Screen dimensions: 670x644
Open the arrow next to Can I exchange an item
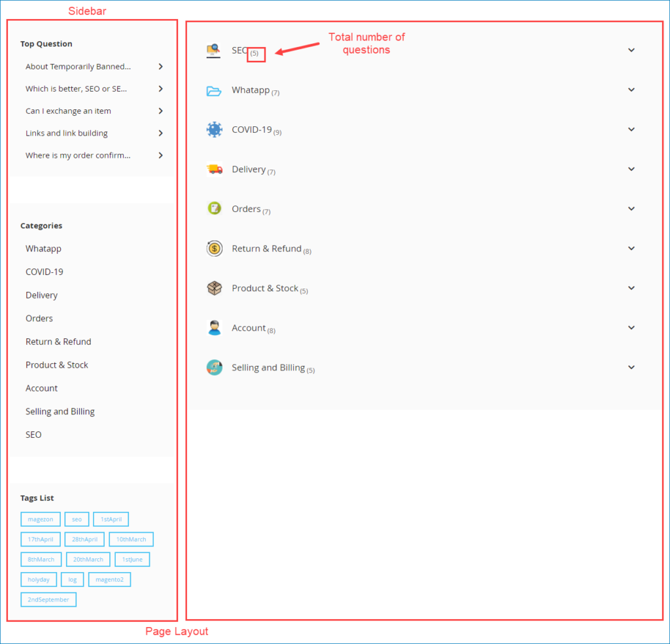[x=161, y=111]
